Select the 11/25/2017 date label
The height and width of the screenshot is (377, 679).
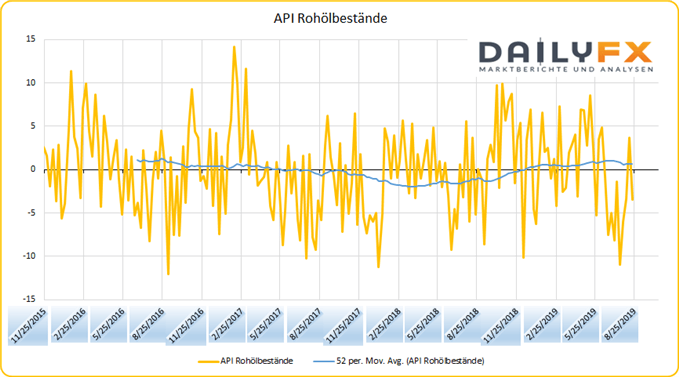pos(343,326)
